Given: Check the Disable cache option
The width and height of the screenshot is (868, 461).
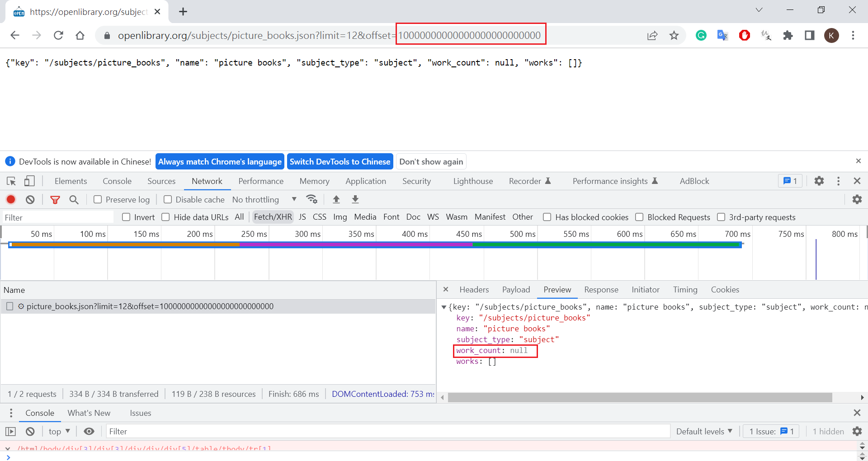Looking at the screenshot, I should [x=168, y=199].
